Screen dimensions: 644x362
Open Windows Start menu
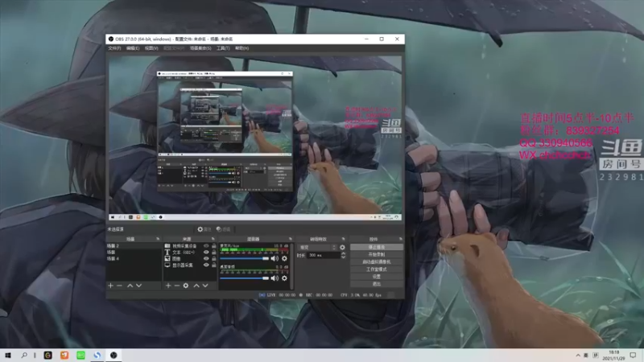8,356
